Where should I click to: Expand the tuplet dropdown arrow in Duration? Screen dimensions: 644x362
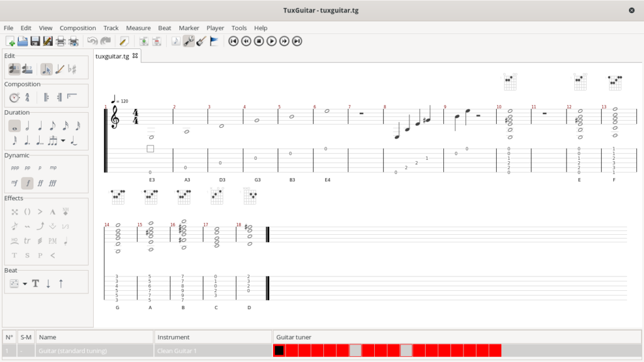(x=63, y=140)
